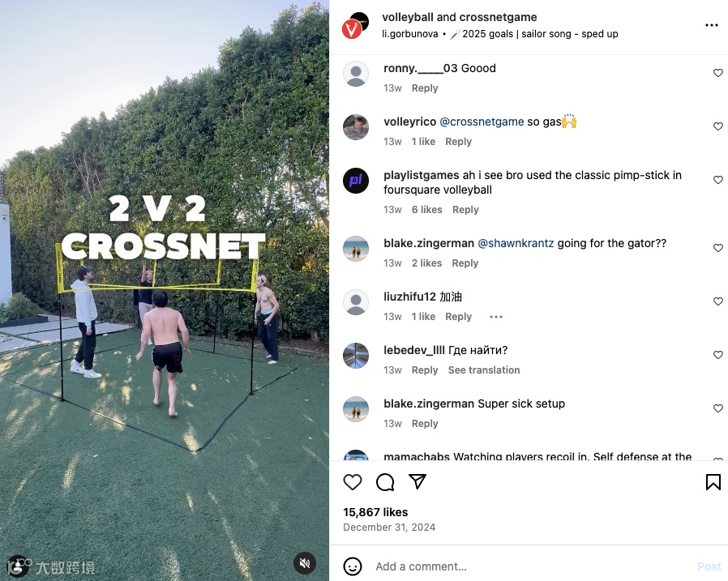This screenshot has height=581, width=728.
Task: Like liuzhifu12's comment heart
Action: coord(718,301)
